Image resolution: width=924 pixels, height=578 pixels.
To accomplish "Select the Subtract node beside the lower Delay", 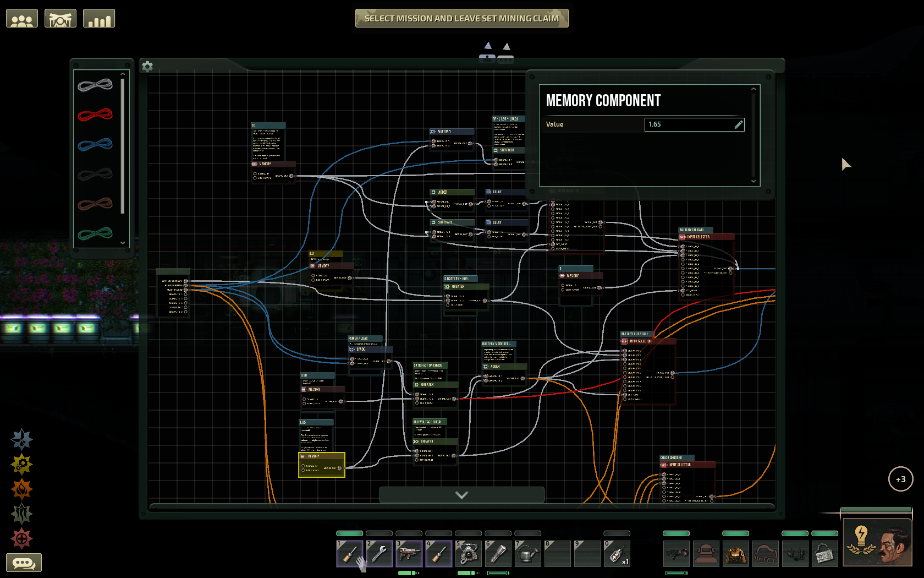I will point(452,230).
